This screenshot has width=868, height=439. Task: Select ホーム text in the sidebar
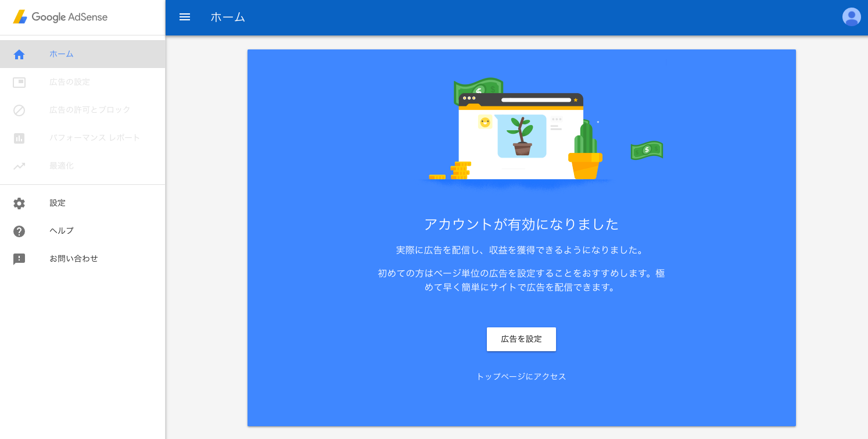coord(62,54)
